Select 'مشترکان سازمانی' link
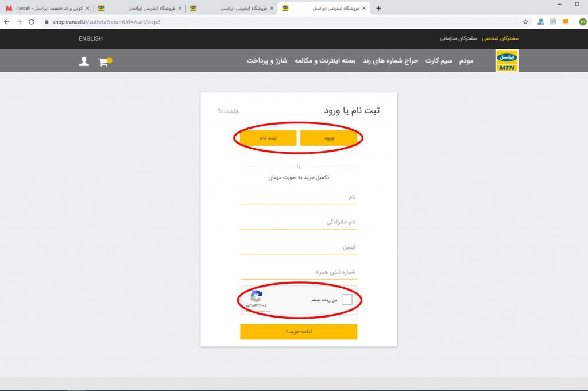This screenshot has height=391, width=588. tap(458, 38)
